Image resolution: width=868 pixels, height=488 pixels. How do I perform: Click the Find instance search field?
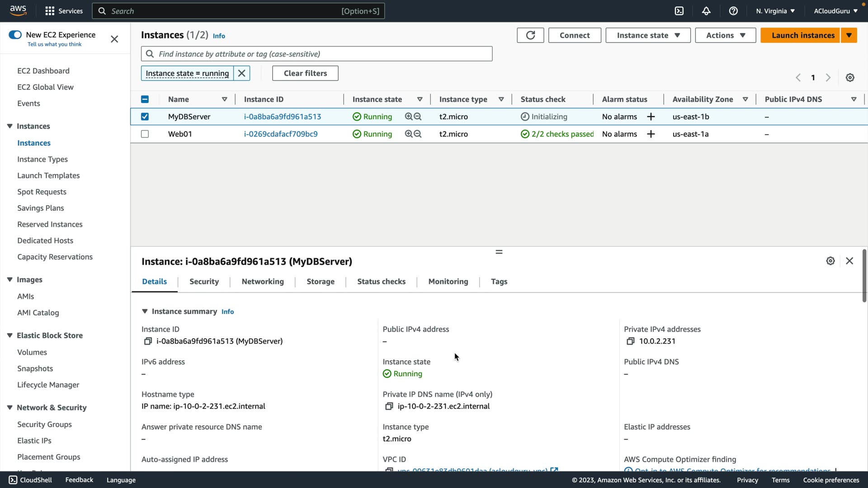316,54
